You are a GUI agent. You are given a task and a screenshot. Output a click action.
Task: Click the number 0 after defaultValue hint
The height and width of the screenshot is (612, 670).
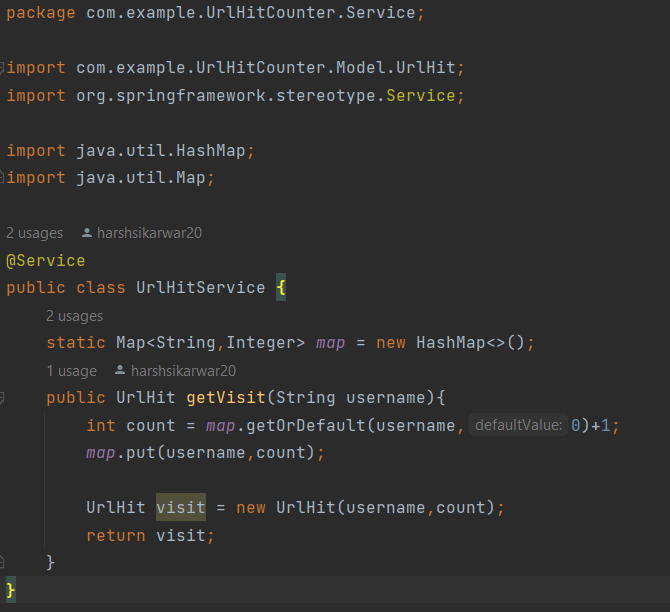(576, 426)
